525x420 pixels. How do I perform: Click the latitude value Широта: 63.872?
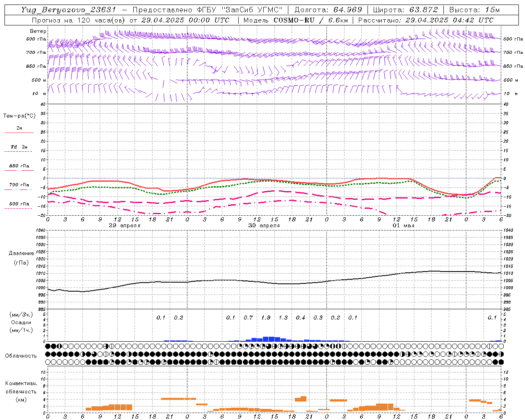406,10
